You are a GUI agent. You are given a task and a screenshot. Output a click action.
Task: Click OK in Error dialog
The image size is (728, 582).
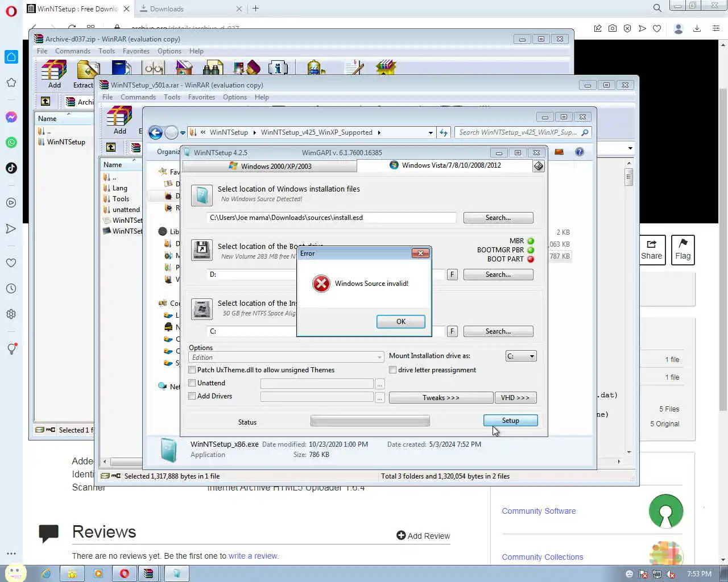pos(400,322)
